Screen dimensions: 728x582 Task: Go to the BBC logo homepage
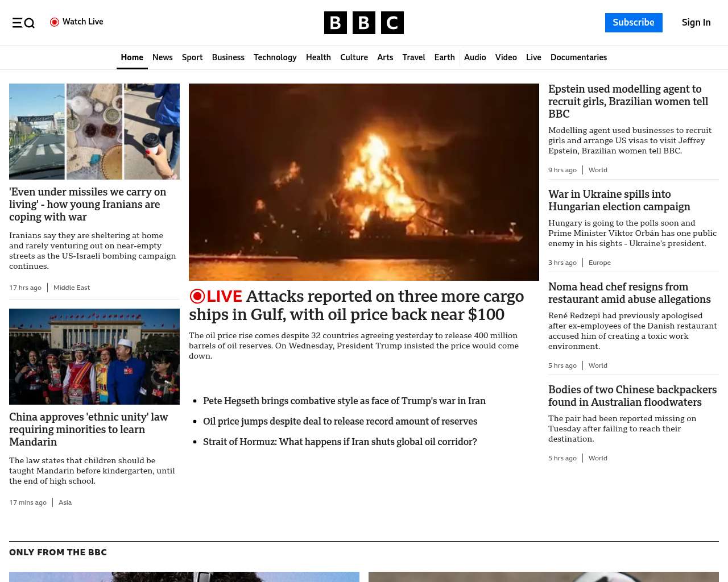[364, 23]
